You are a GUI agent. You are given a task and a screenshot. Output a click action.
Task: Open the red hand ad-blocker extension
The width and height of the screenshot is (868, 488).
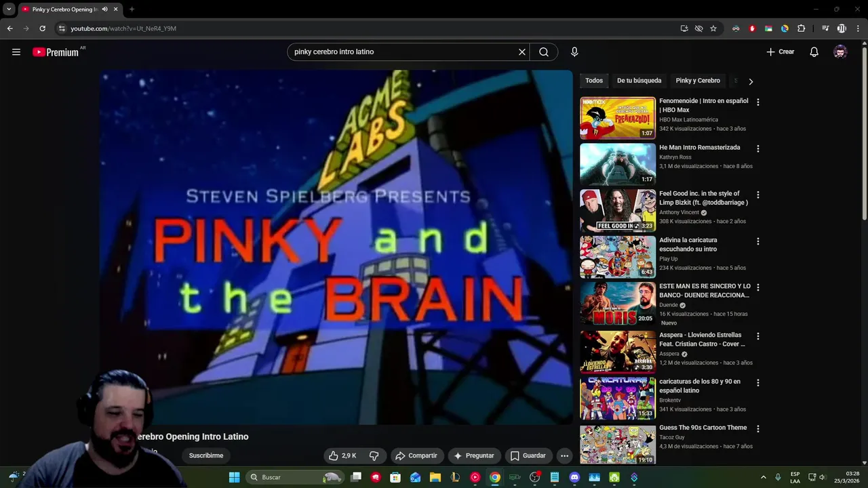click(x=752, y=28)
